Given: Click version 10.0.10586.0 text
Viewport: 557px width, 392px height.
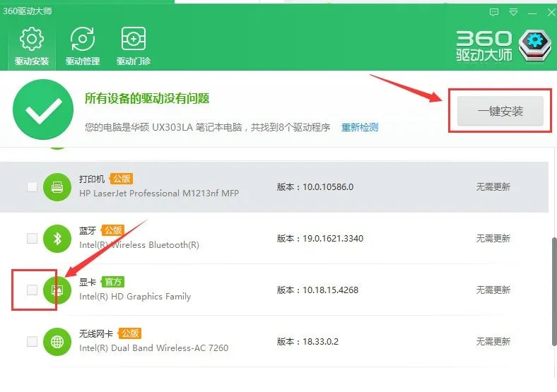Looking at the screenshot, I should tap(328, 186).
